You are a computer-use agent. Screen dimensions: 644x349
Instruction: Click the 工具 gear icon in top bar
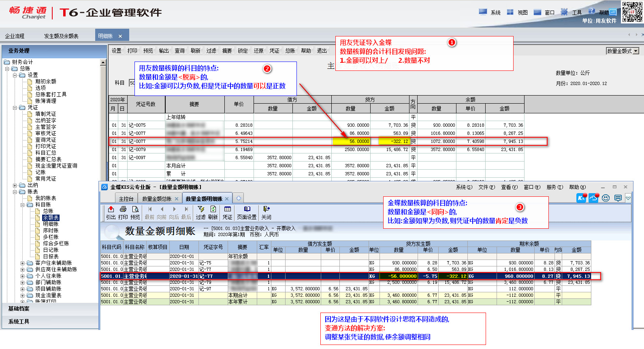point(564,12)
